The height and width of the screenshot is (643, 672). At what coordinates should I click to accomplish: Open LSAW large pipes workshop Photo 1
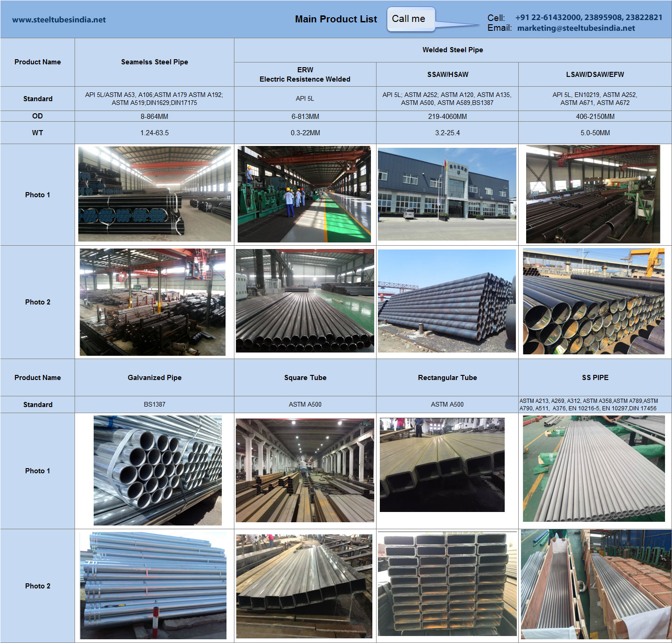coord(593,194)
